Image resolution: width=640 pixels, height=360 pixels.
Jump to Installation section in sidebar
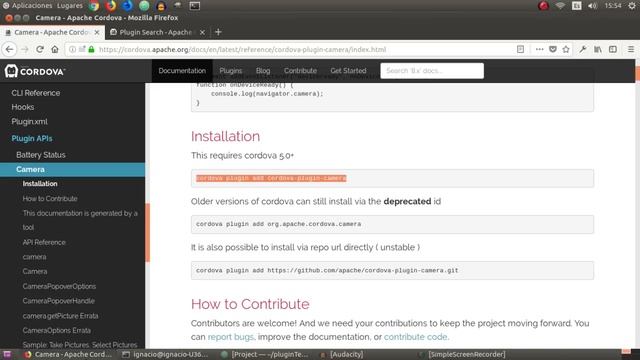[x=40, y=184]
